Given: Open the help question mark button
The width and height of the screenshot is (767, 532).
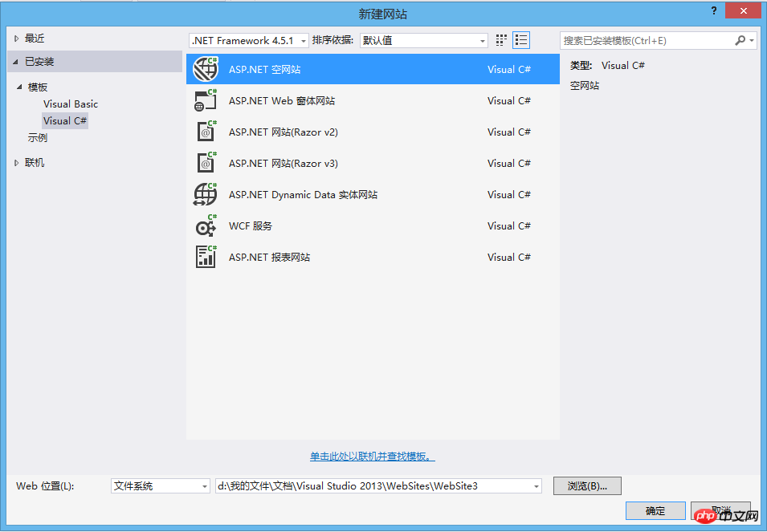Looking at the screenshot, I should (x=714, y=10).
